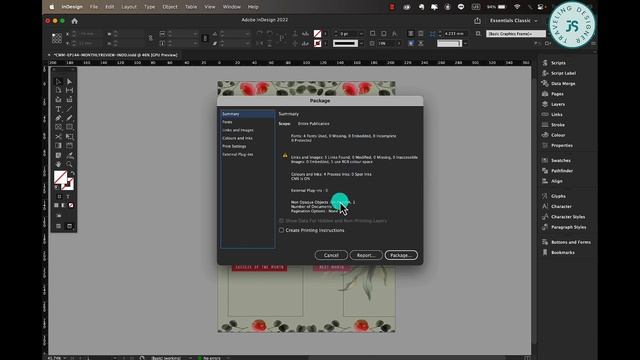Image resolution: width=640 pixels, height=360 pixels.
Task: Select the Eyedropper tool
Action: click(69, 155)
